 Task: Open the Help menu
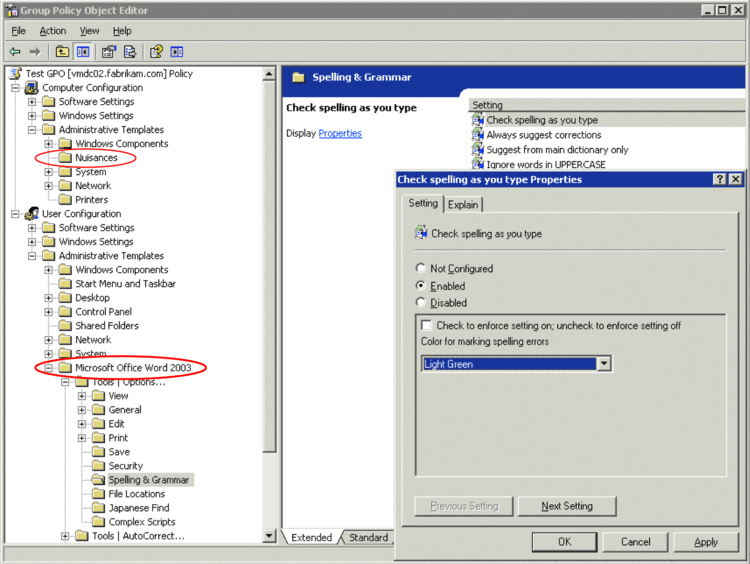click(x=122, y=31)
